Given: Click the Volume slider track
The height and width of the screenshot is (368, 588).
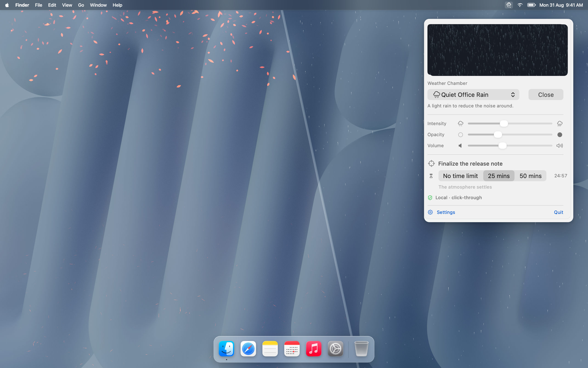Looking at the screenshot, I should 510,146.
